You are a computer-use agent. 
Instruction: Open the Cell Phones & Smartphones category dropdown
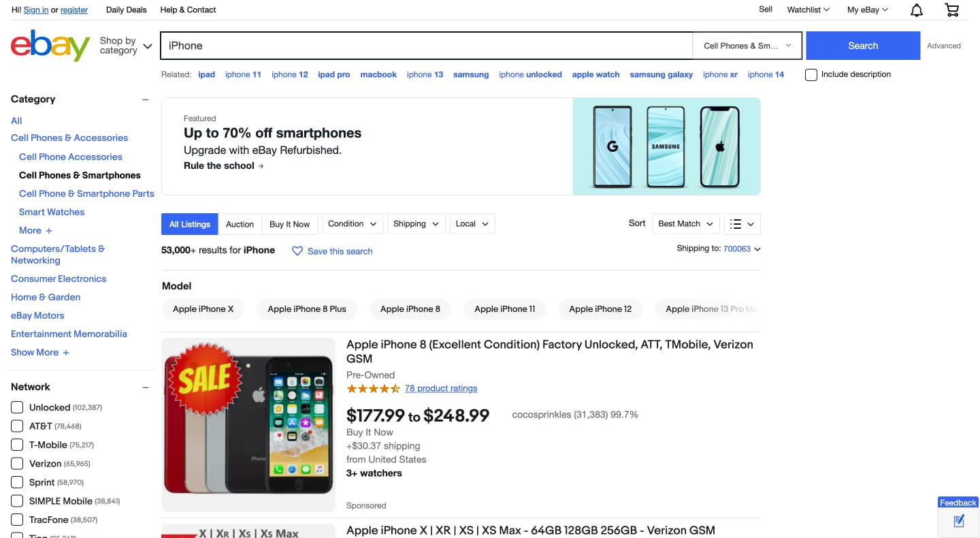click(x=748, y=46)
